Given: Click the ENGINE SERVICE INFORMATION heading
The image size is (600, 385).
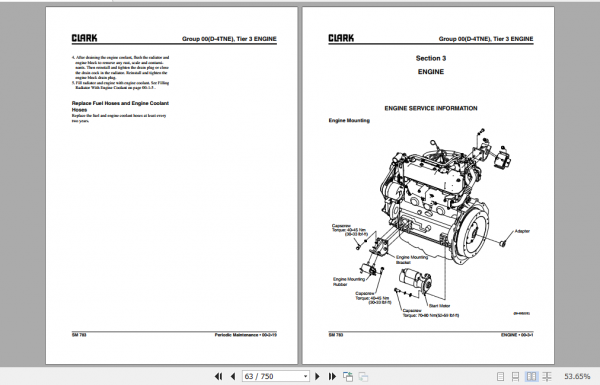Looking at the screenshot, I should 431,108.
